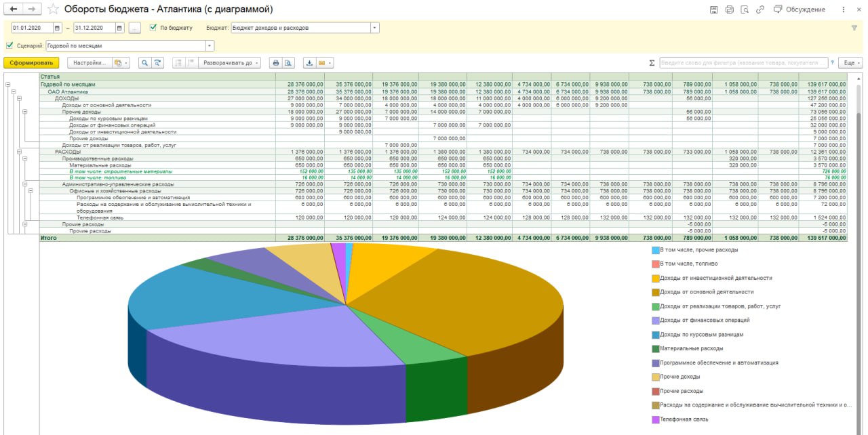
Task: Open the Бюджет dropdown list
Action: pos(375,28)
